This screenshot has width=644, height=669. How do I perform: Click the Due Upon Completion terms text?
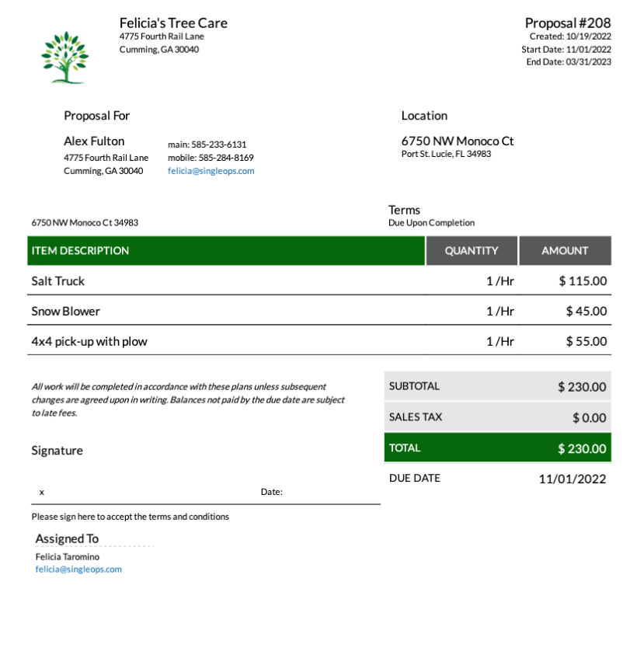[431, 223]
